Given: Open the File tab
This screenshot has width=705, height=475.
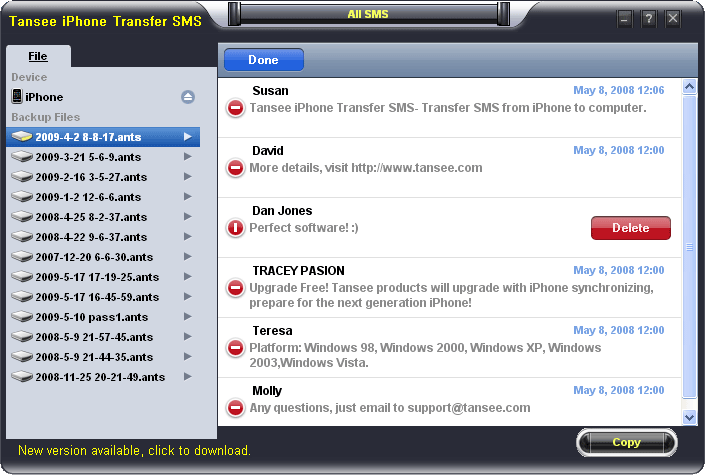Looking at the screenshot, I should (38, 56).
